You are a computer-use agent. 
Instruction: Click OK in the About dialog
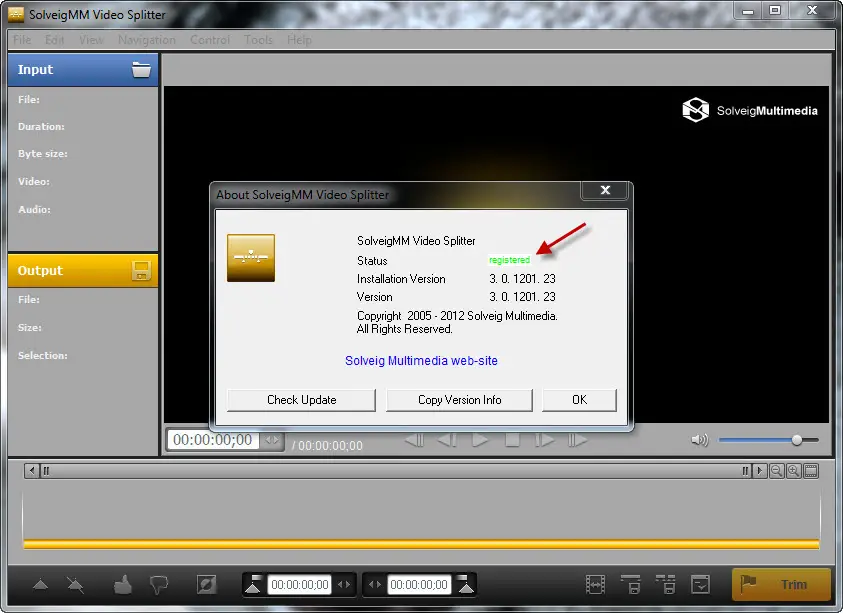580,400
